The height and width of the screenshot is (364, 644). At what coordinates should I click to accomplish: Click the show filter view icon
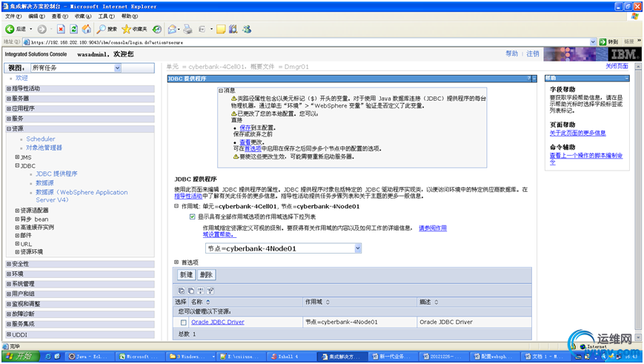(200, 291)
